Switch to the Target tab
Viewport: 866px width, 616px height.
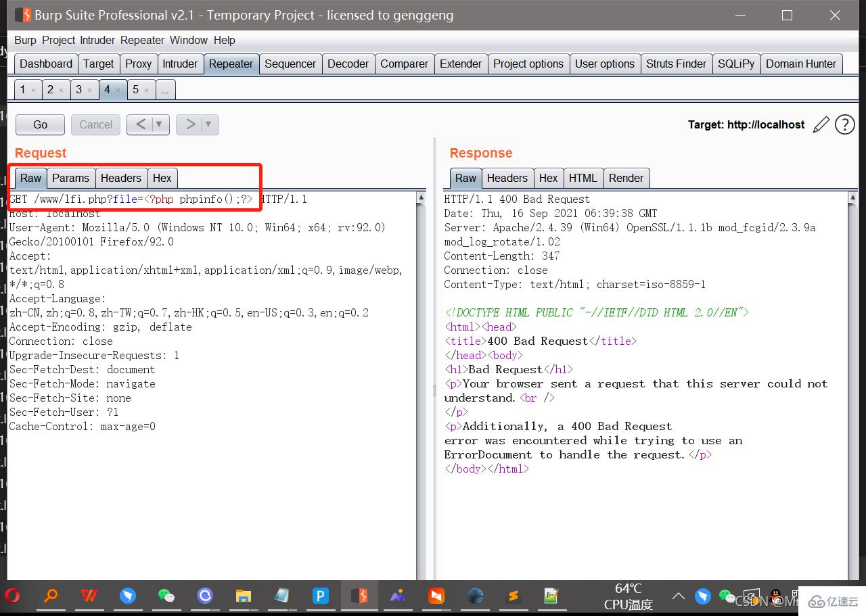(98, 64)
